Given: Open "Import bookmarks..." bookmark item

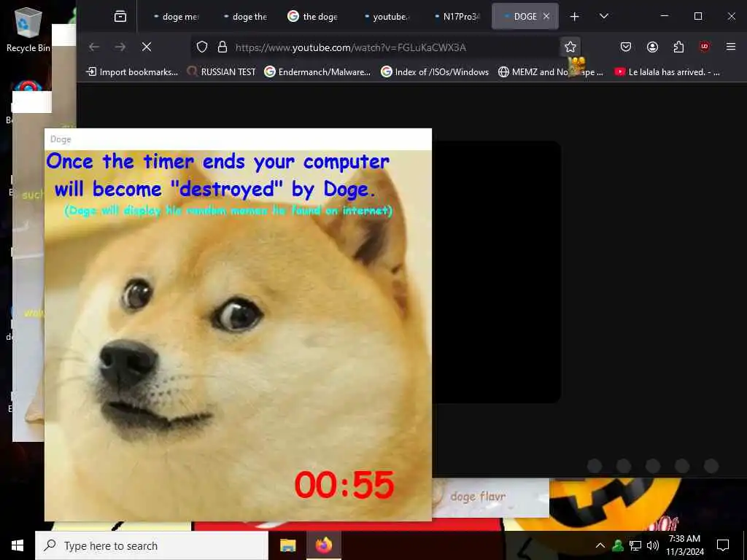Looking at the screenshot, I should coord(132,72).
